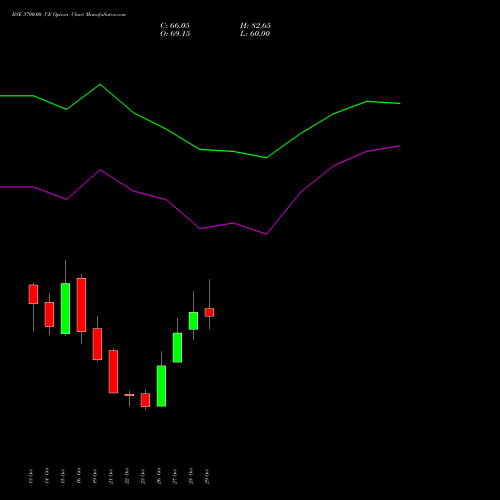
Task: Click the 13 Oct date axis label
Action: click(x=31, y=476)
